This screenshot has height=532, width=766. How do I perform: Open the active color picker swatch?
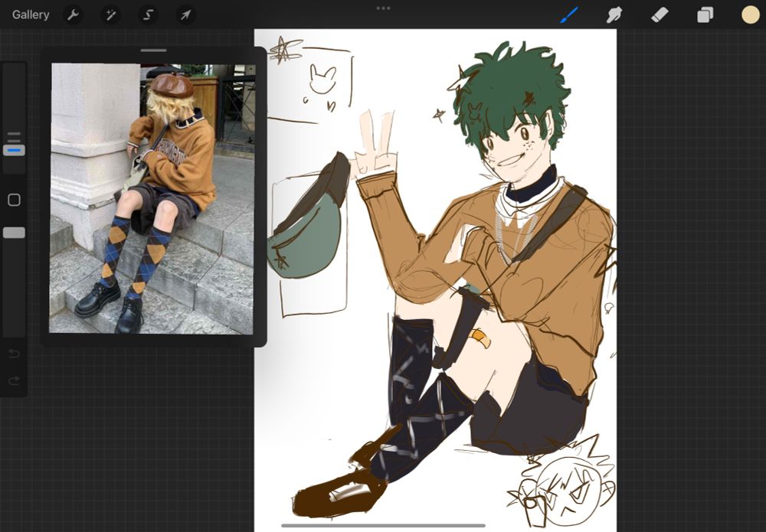point(751,15)
